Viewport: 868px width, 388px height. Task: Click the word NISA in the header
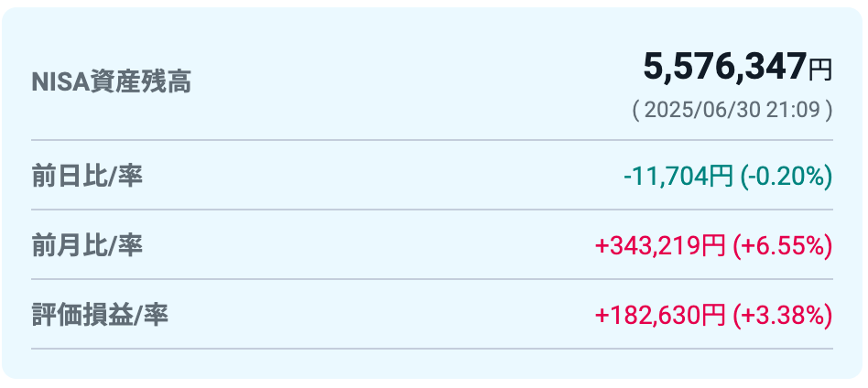click(60, 83)
